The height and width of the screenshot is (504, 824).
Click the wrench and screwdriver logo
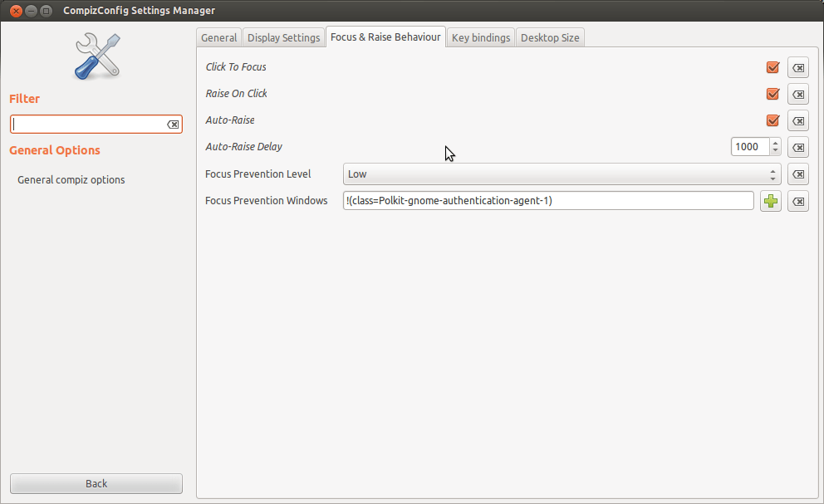(x=98, y=56)
